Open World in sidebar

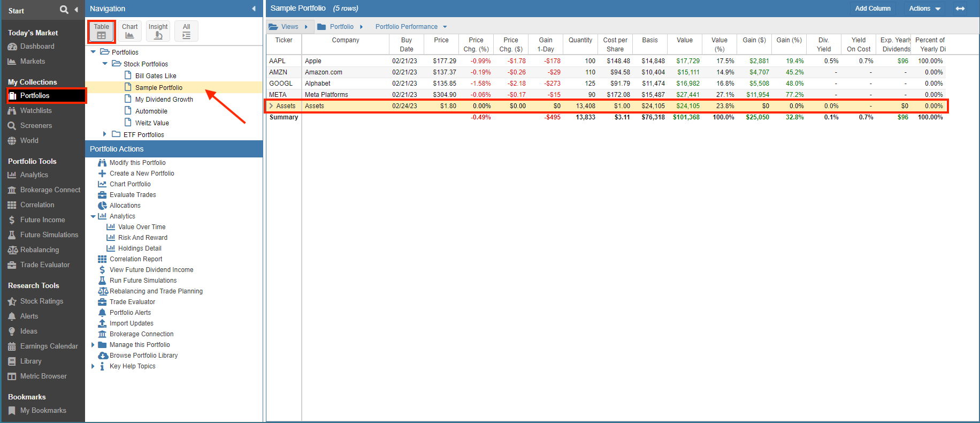tap(23, 141)
